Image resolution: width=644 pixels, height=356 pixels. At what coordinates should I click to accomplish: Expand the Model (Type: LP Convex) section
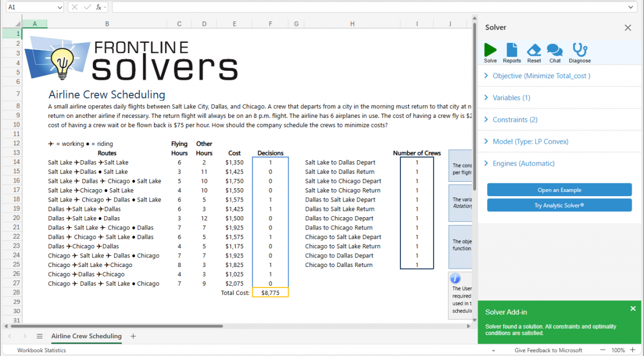click(530, 142)
